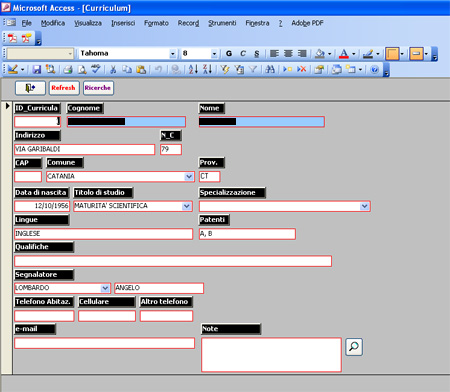Click the Copy icon

pyautogui.click(x=127, y=69)
